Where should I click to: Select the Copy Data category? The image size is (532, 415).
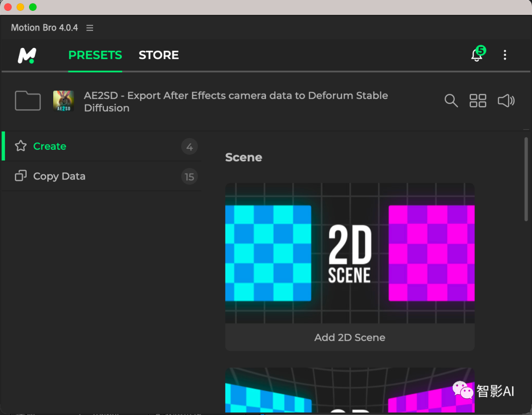point(101,176)
